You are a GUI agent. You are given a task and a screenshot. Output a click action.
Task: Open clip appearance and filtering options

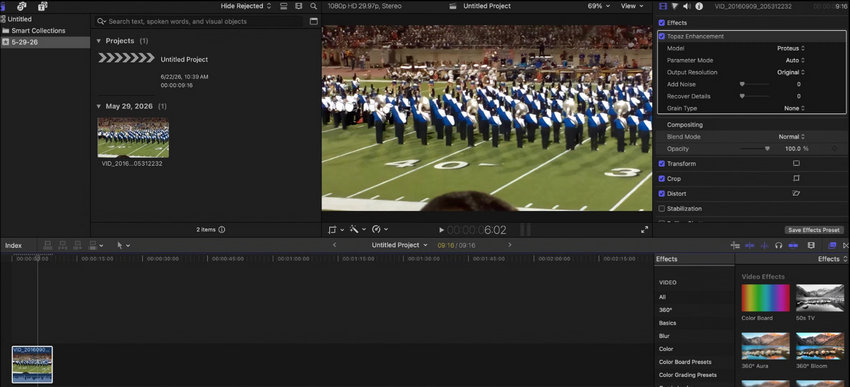click(x=298, y=6)
